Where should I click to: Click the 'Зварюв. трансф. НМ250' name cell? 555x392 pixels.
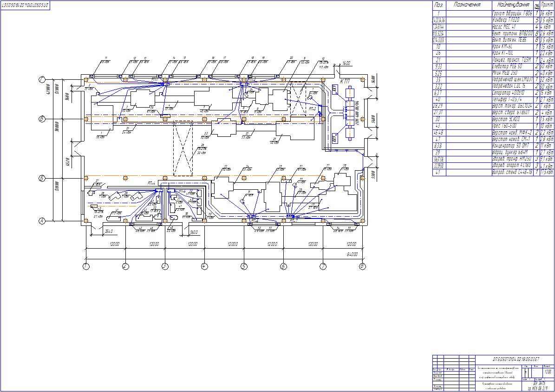(513, 160)
